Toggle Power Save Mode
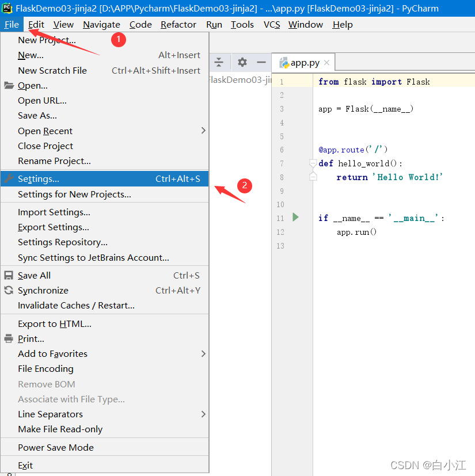Image resolution: width=475 pixels, height=476 pixels. pos(104,447)
